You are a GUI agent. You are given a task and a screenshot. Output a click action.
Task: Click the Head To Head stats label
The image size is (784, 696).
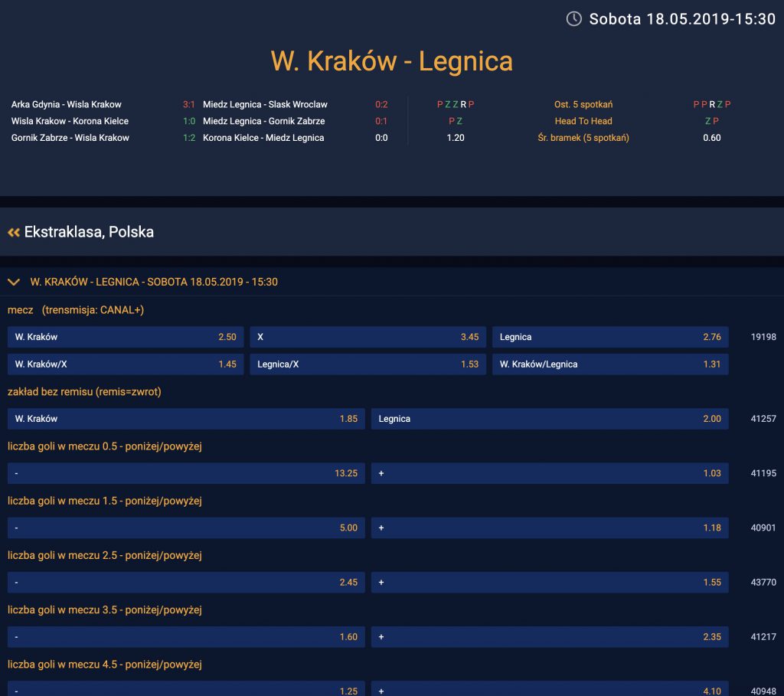tap(583, 121)
